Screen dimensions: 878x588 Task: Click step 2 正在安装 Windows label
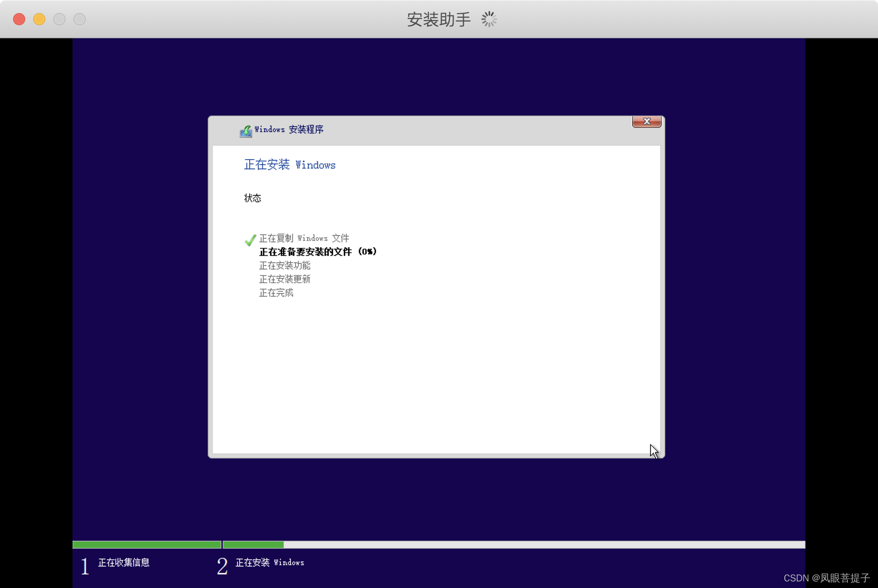270,562
